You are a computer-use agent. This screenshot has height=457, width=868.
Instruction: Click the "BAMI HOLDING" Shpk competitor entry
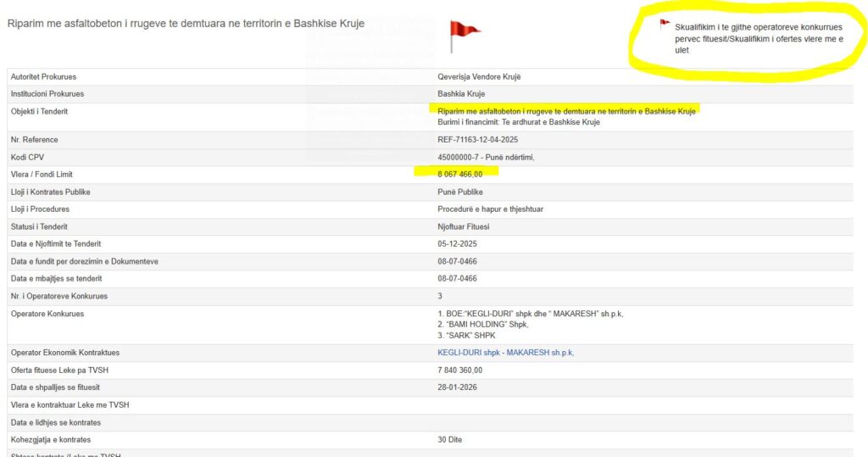[x=483, y=325]
